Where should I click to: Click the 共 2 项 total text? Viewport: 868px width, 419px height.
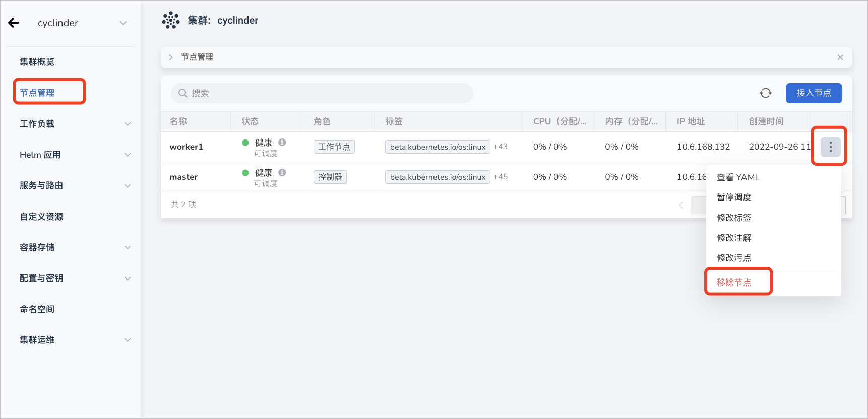tap(183, 204)
